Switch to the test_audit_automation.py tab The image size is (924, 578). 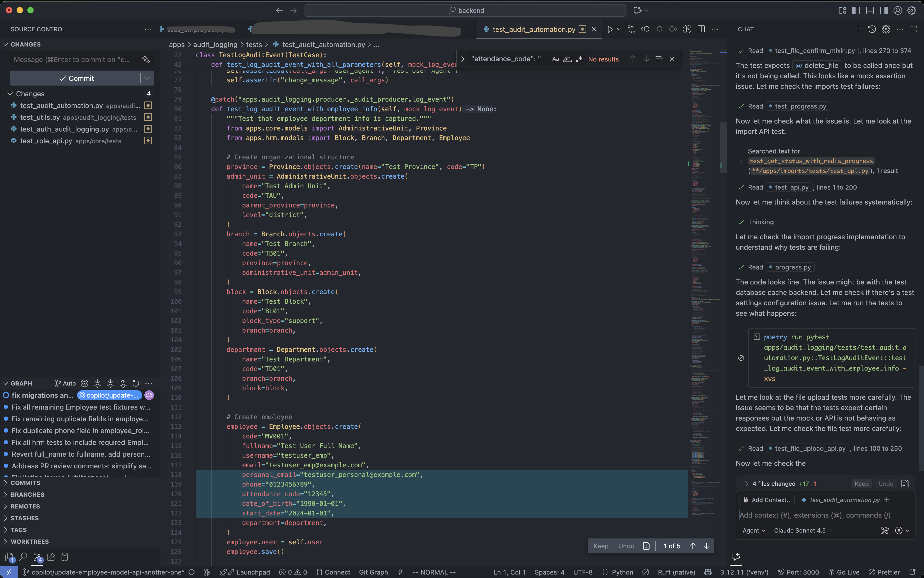[x=533, y=29]
